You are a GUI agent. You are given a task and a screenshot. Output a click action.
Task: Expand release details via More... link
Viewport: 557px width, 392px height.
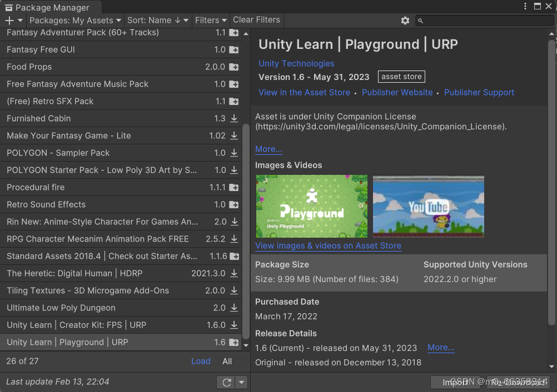click(x=441, y=347)
